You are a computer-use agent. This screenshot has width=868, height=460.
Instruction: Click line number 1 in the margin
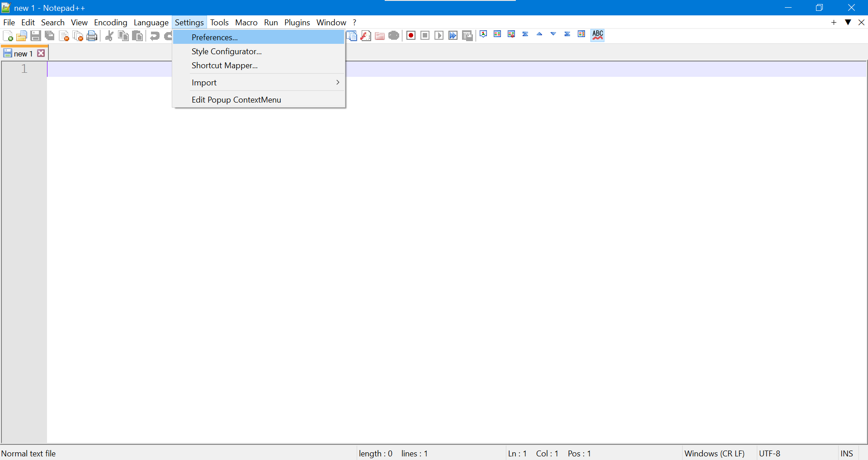click(x=24, y=69)
